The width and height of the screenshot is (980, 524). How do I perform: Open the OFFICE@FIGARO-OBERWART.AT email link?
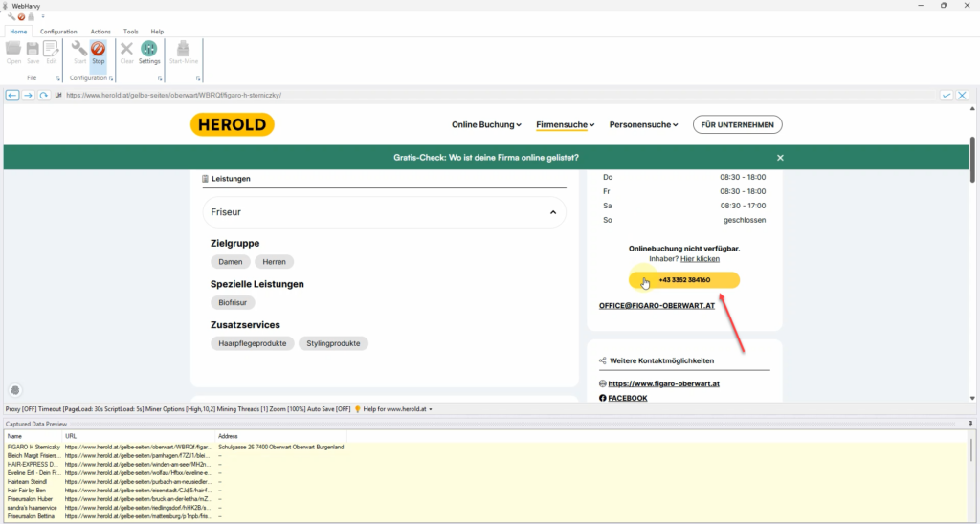[x=657, y=305]
